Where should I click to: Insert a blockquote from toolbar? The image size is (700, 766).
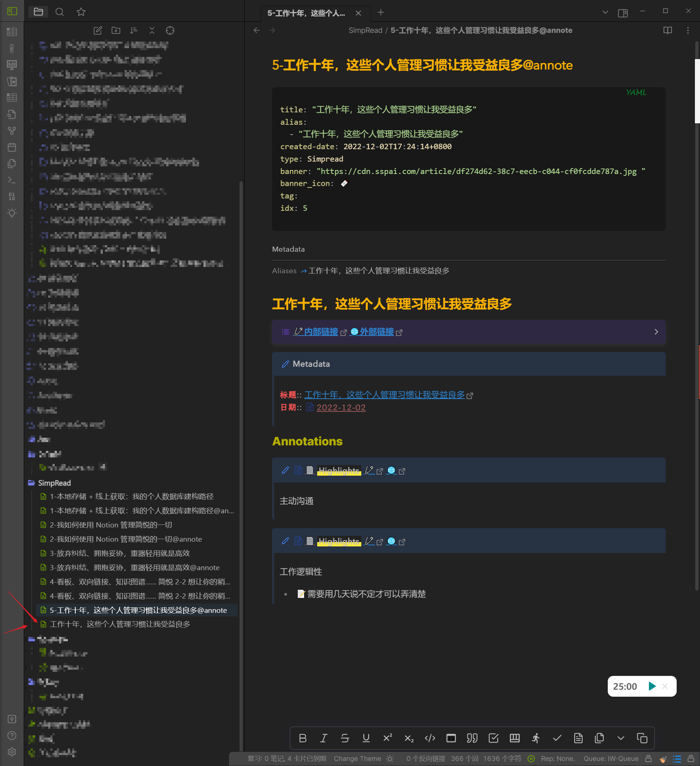tap(472, 738)
